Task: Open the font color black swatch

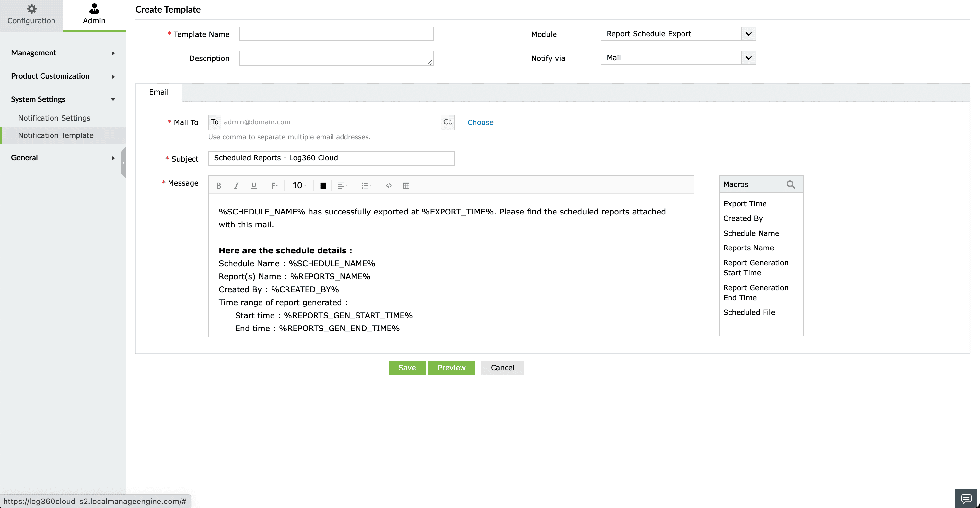Action: pos(323,186)
